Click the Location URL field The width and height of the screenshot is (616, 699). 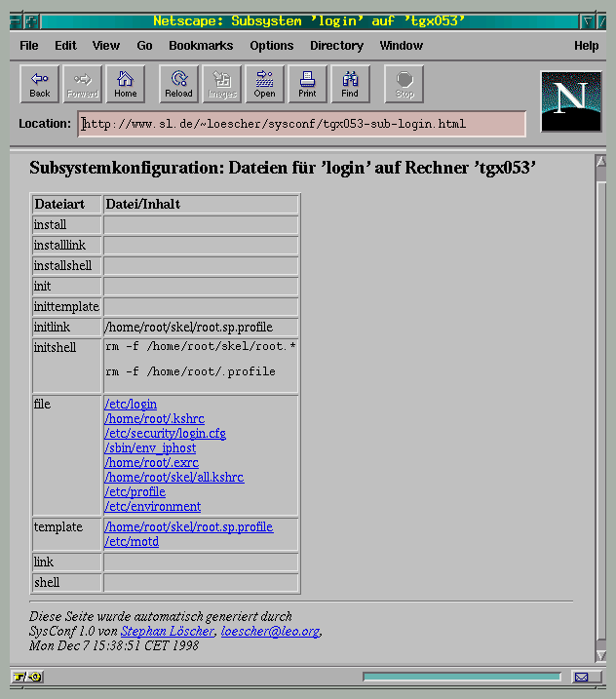(x=302, y=124)
